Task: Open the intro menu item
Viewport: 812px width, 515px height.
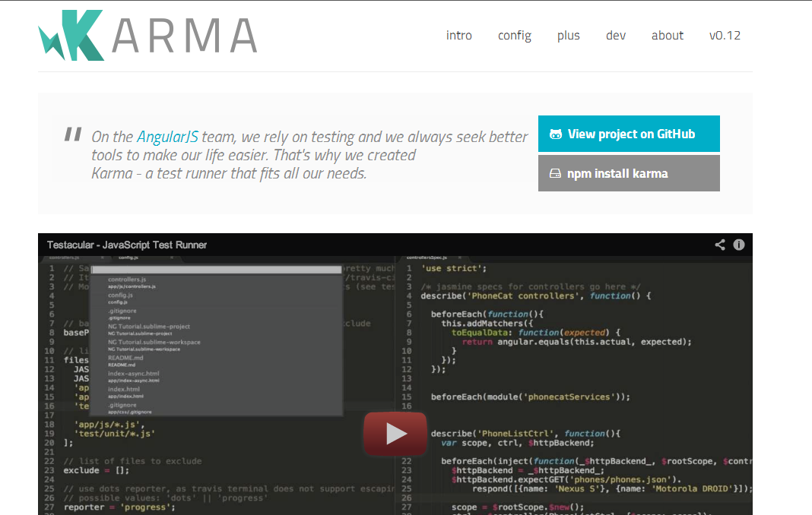Action: [458, 36]
